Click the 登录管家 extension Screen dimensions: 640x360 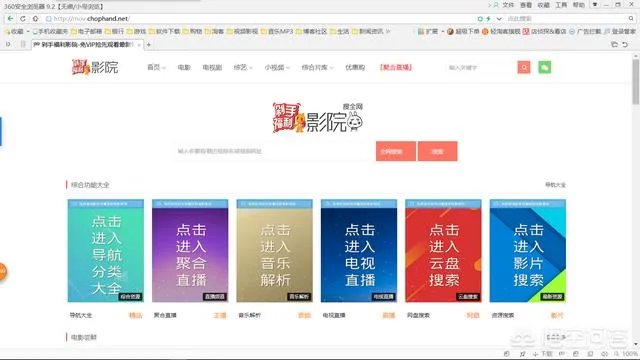tap(620, 31)
